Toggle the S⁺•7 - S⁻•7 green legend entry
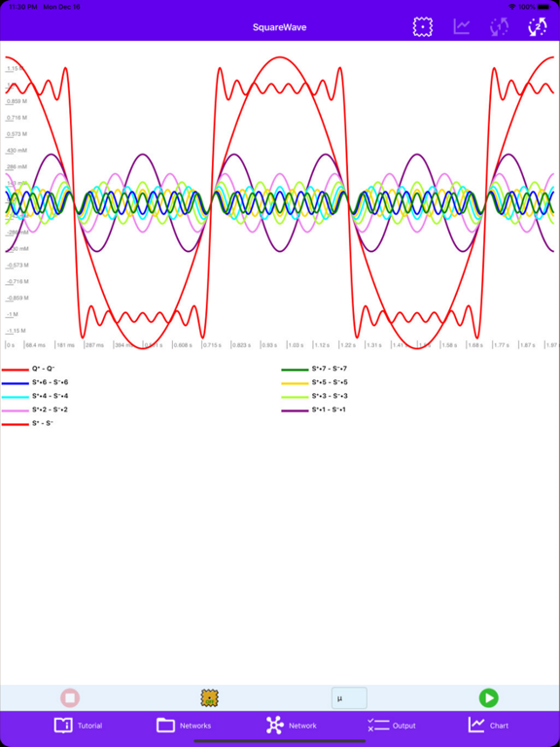 [x=315, y=369]
